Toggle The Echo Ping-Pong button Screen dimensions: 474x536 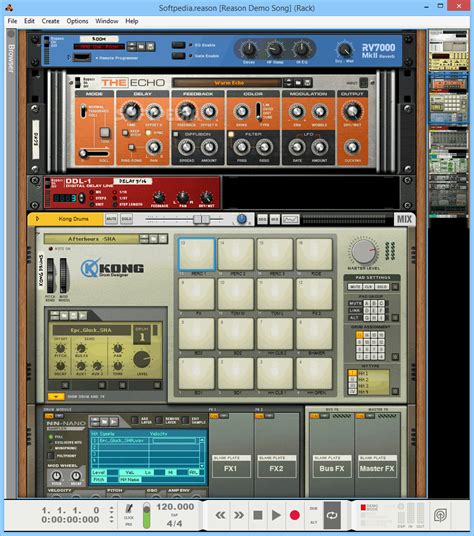(131, 147)
